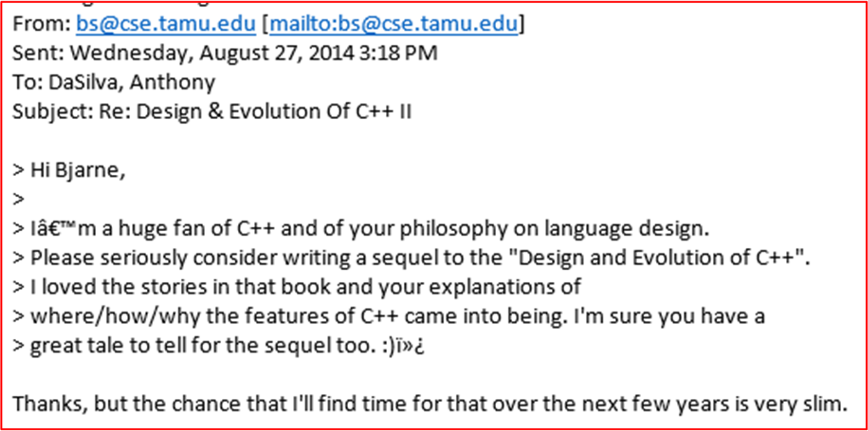Click the Sent date line
Screen dimensions: 868x431
point(224,53)
